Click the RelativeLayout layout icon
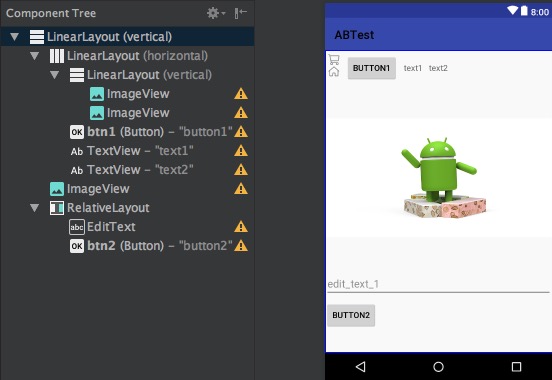Image resolution: width=552 pixels, height=380 pixels. tap(57, 208)
